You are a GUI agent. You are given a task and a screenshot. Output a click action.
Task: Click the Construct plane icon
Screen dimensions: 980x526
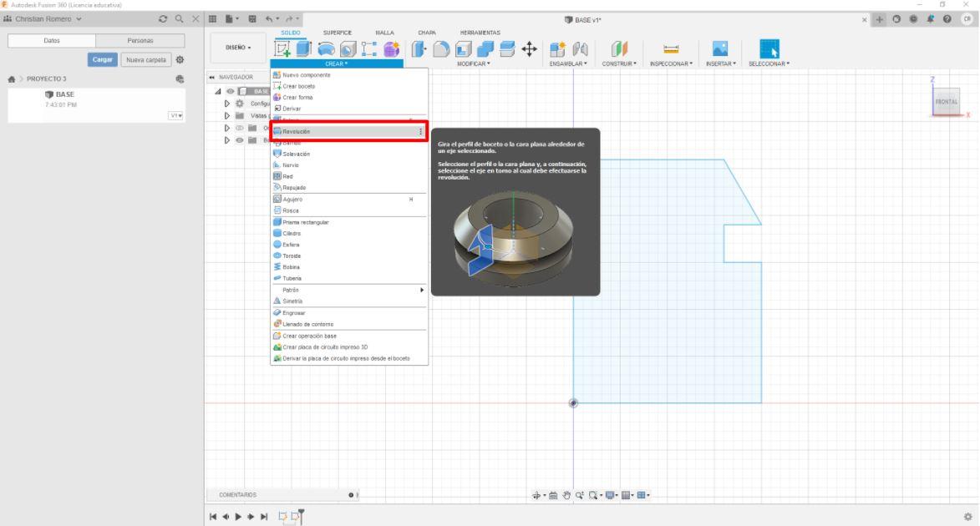click(x=619, y=48)
